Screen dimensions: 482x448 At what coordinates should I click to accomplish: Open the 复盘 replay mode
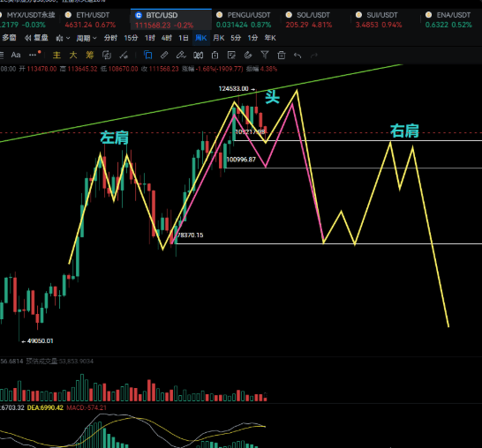click(36, 38)
